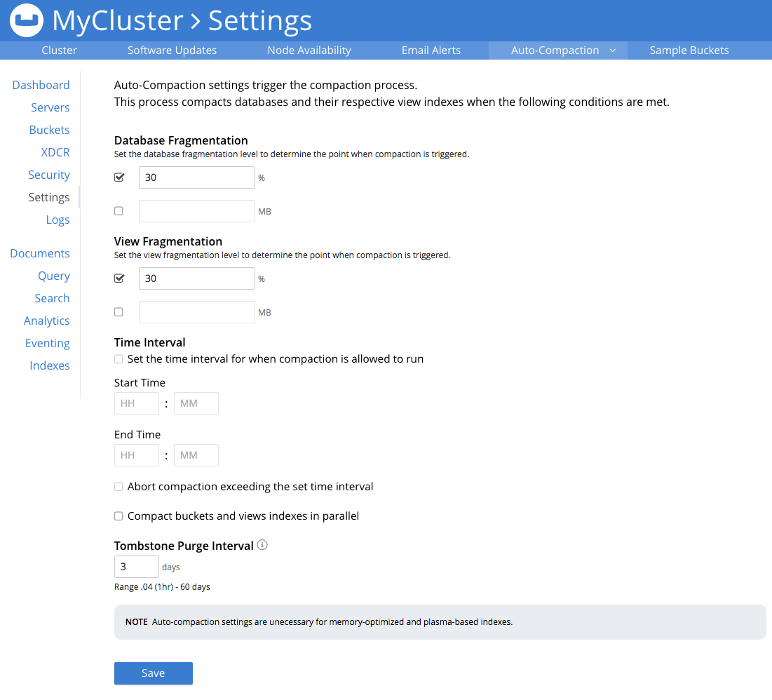Click the Tombstone Purge Interval days field

click(136, 567)
